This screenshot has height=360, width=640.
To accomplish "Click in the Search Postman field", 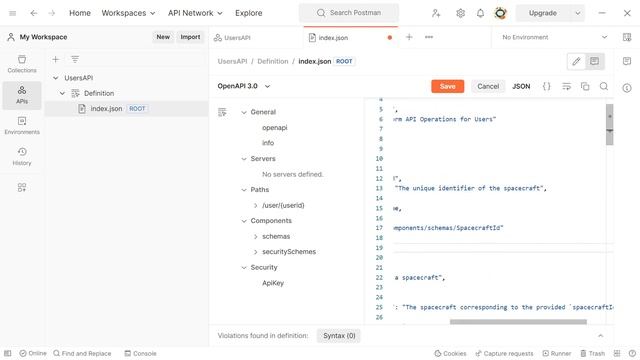I will click(349, 13).
